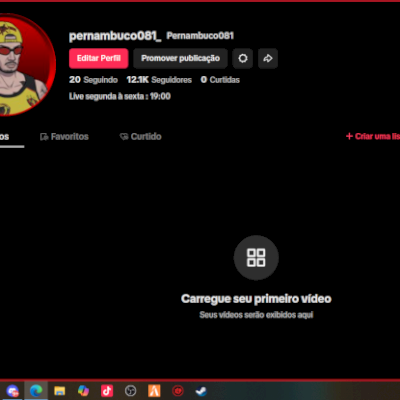Launch Copilot from the taskbar

(83, 391)
